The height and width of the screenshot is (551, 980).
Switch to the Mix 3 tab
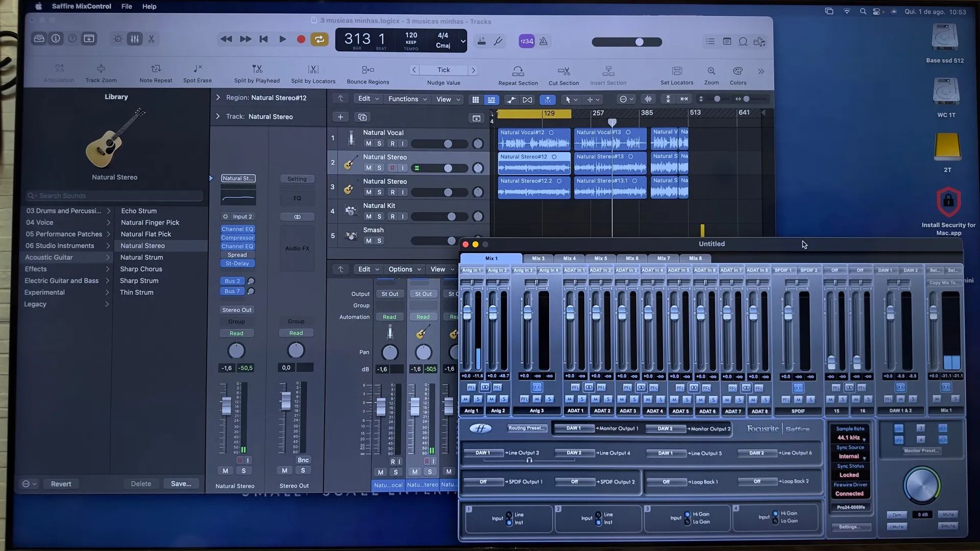[x=537, y=258]
